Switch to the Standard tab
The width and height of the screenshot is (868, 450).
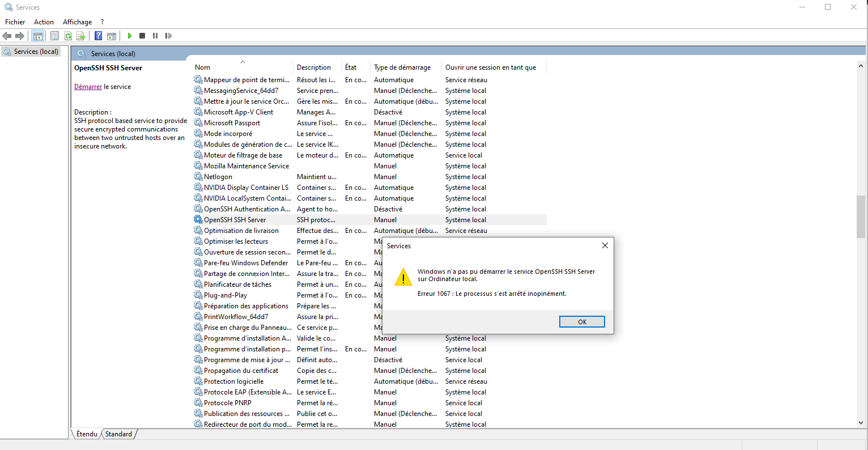118,434
